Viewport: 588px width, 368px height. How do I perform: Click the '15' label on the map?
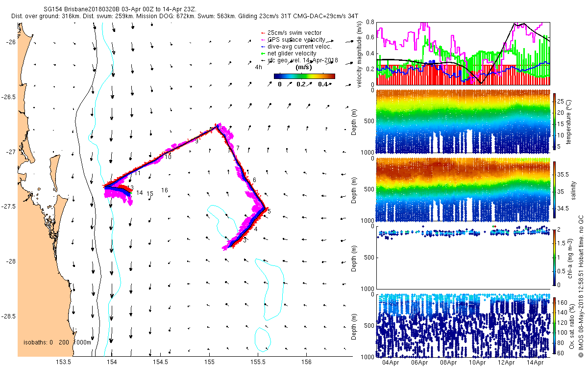pyautogui.click(x=150, y=194)
